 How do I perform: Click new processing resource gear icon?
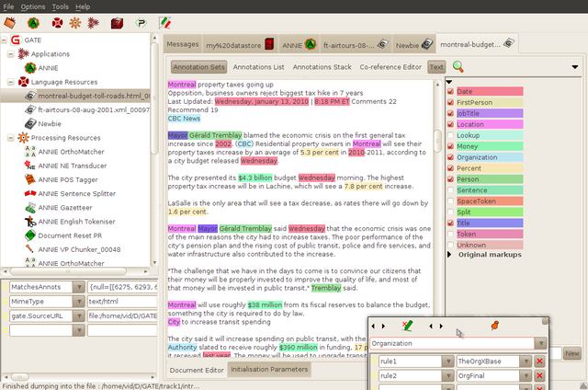(75, 23)
